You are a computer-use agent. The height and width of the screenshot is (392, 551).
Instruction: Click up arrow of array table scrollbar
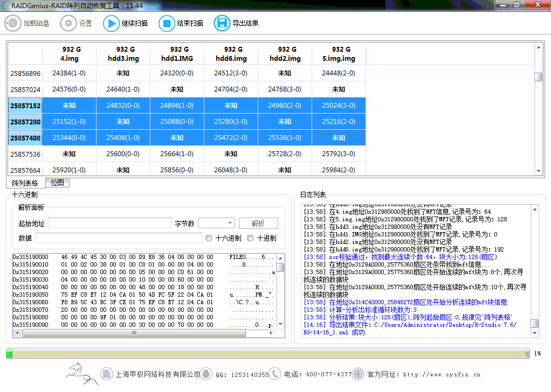(539, 47)
